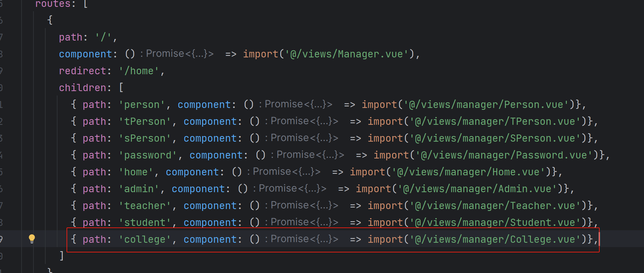Click the '@/views/manager/Home.vue' import path
644x273 pixels.
coord(471,172)
